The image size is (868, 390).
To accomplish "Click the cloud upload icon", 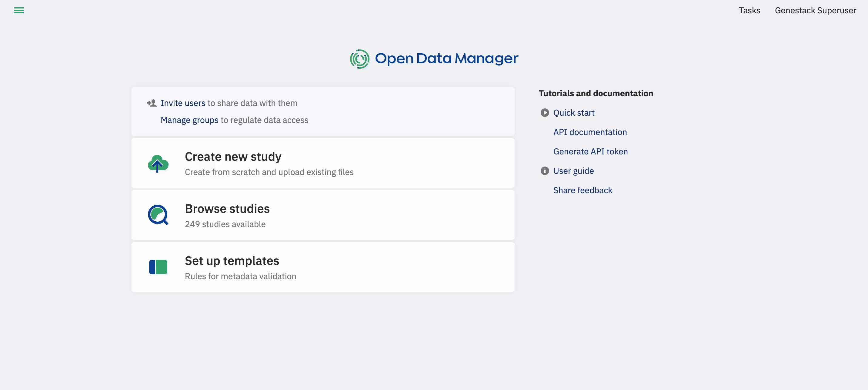I will [158, 164].
